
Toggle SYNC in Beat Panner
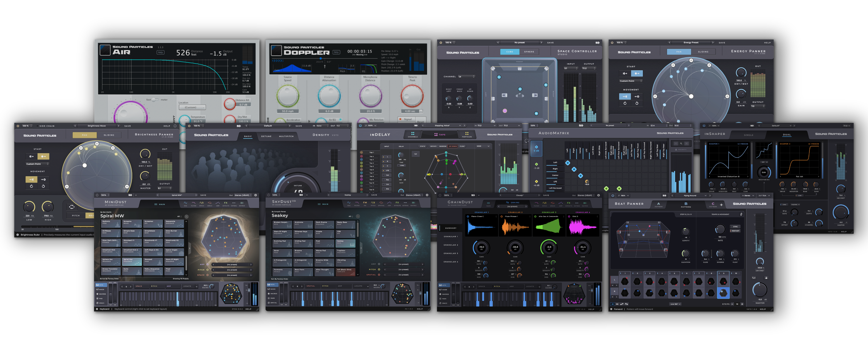[735, 227]
